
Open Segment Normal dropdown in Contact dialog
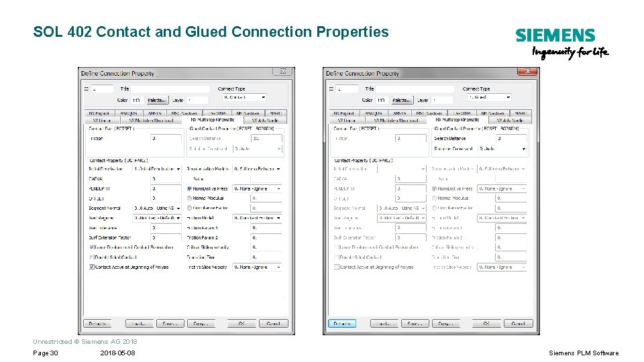157,208
